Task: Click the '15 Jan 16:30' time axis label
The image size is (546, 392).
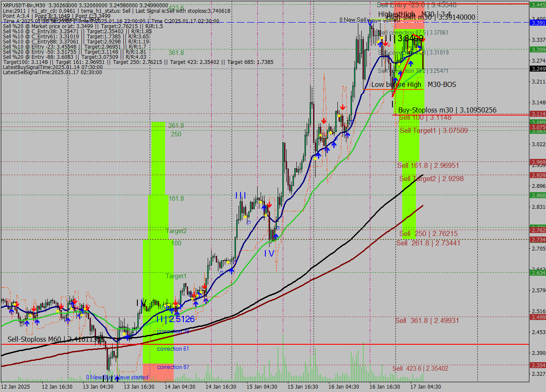Action: tap(302, 387)
